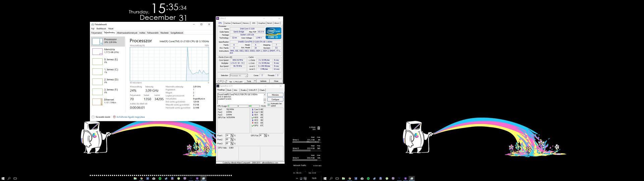This screenshot has height=181, width=644.
Task: Click the SpeedFan log scrollbar
Action: pyautogui.click(x=265, y=99)
